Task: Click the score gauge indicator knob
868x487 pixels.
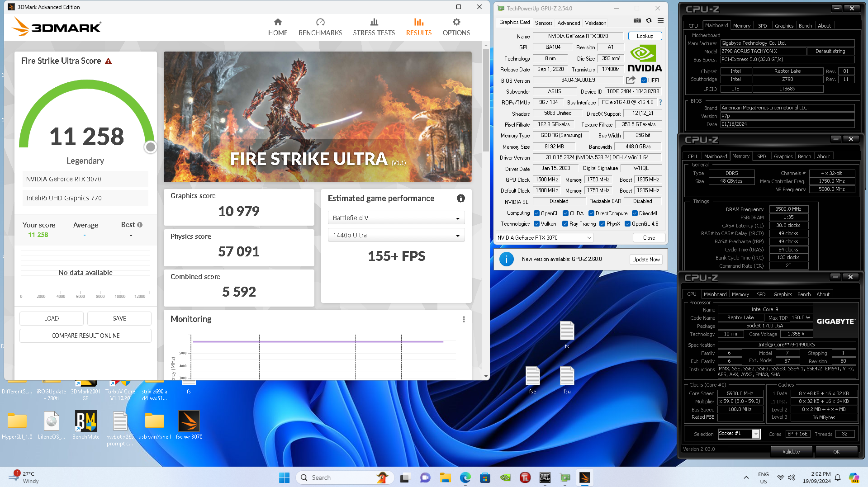Action: pyautogui.click(x=151, y=147)
